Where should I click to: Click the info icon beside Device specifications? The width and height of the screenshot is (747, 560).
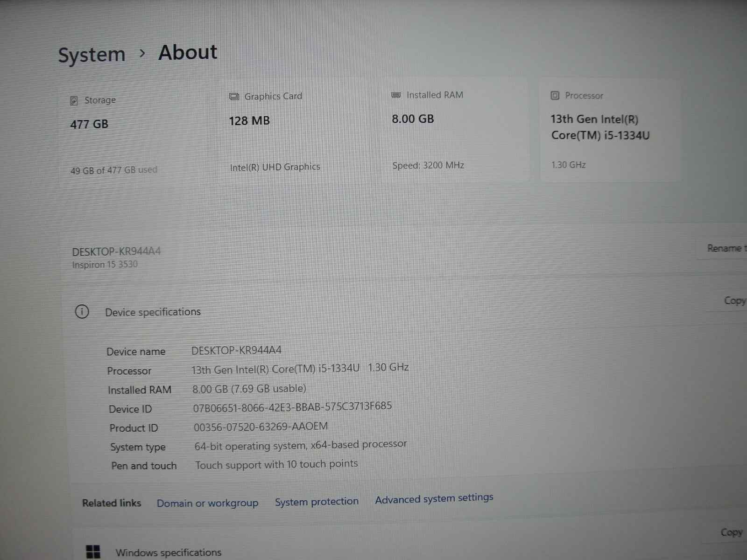(x=82, y=312)
